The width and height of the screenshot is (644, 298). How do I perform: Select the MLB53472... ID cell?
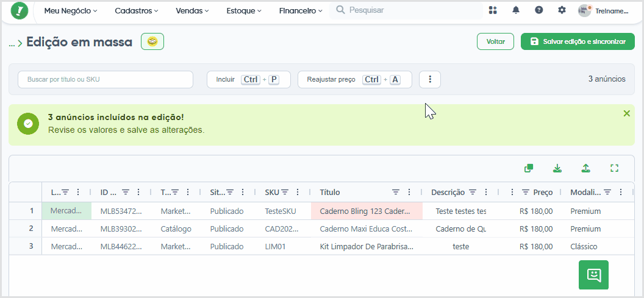(121, 211)
